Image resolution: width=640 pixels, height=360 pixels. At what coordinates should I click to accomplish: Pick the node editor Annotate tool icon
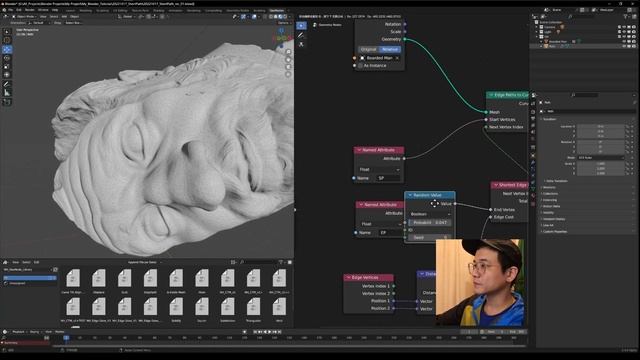coord(301,35)
